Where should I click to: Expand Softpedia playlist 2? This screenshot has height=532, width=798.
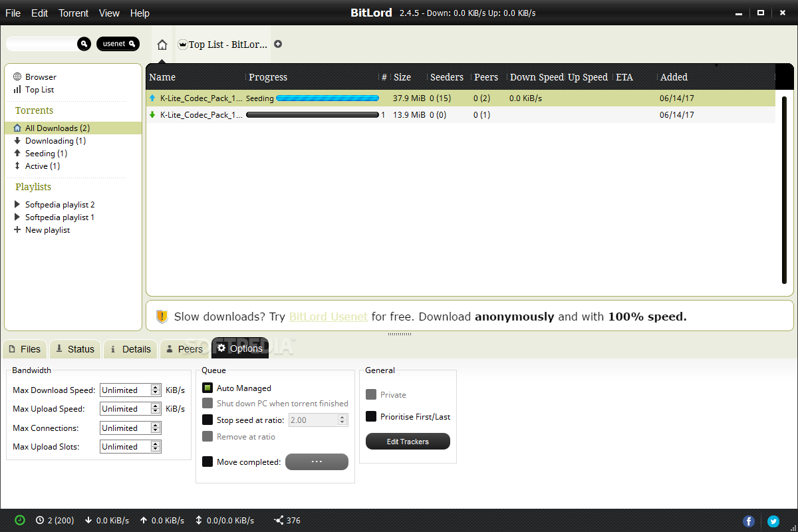pyautogui.click(x=17, y=204)
